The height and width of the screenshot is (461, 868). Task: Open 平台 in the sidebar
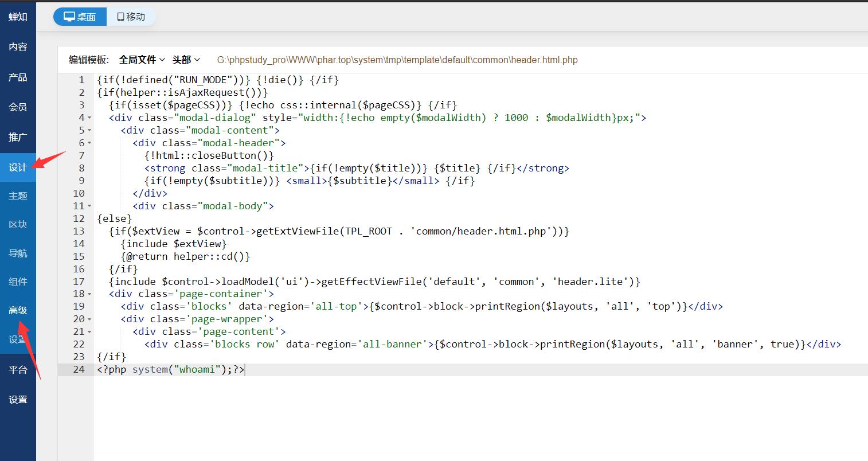(x=18, y=370)
